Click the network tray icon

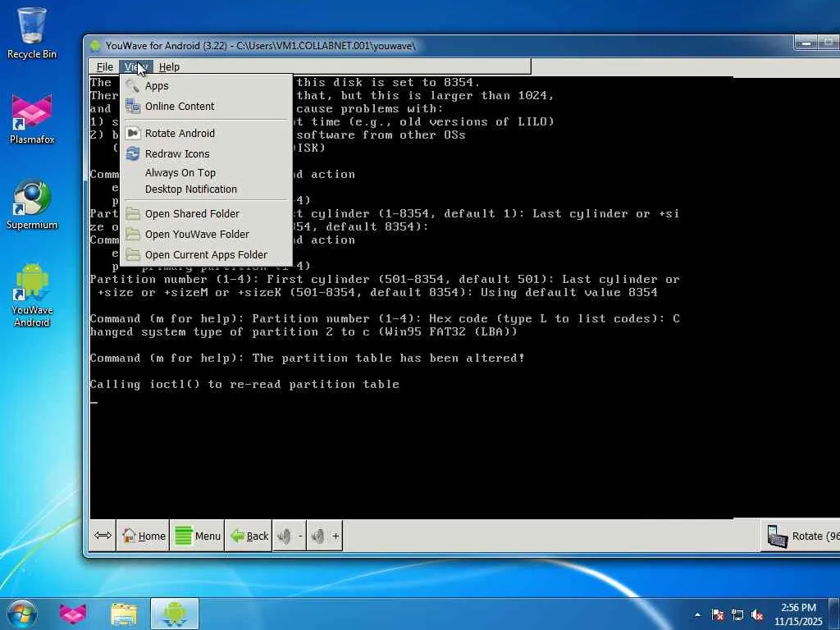click(x=737, y=614)
